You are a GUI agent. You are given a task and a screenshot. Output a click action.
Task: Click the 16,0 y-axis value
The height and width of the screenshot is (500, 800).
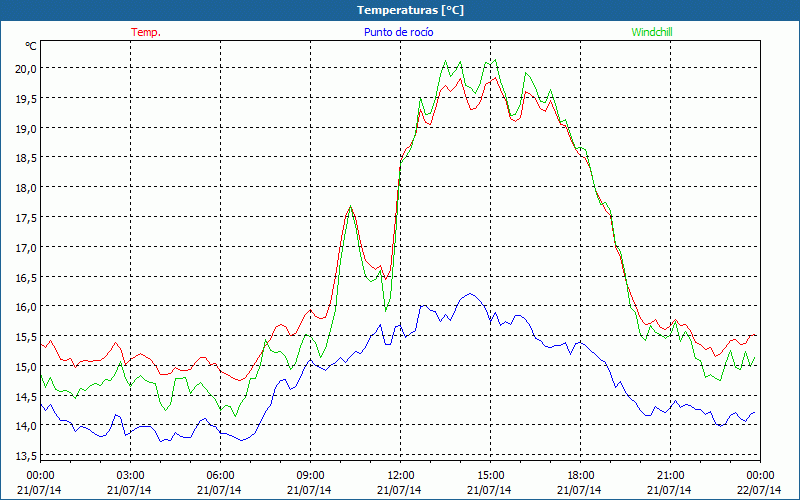click(x=27, y=307)
